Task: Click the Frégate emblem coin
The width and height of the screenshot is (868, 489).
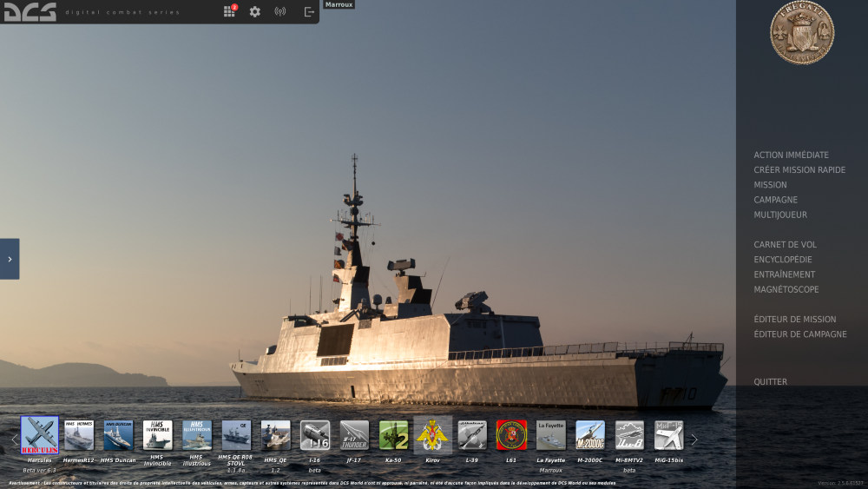Action: click(801, 33)
